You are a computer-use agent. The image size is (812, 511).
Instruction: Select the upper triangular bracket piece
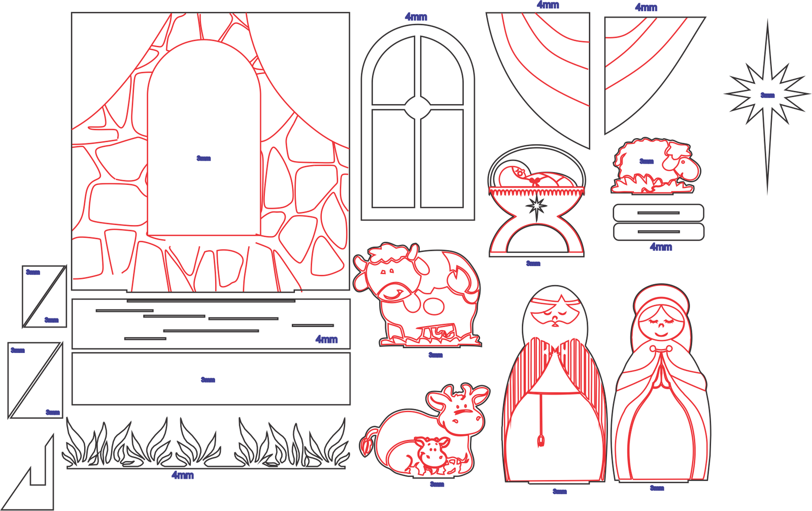pyautogui.click(x=44, y=297)
